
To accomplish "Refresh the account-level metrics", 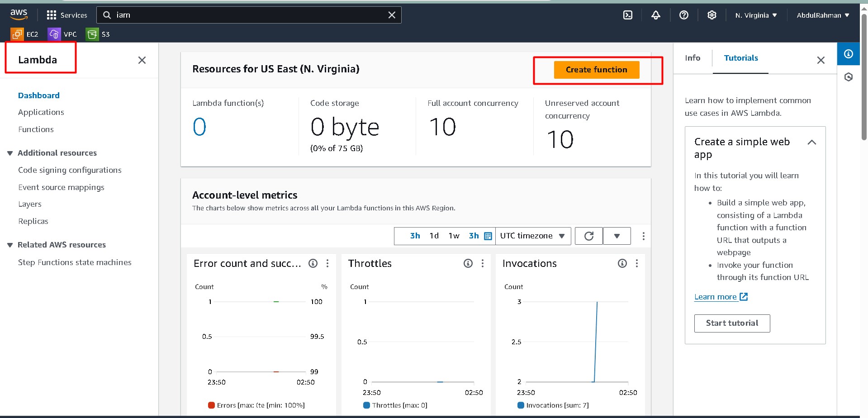I will [589, 236].
